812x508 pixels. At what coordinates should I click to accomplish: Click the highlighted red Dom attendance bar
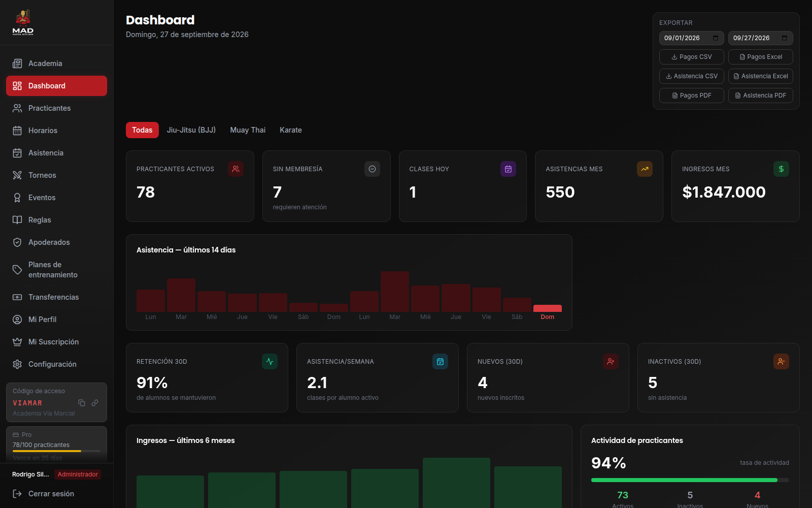[548, 308]
